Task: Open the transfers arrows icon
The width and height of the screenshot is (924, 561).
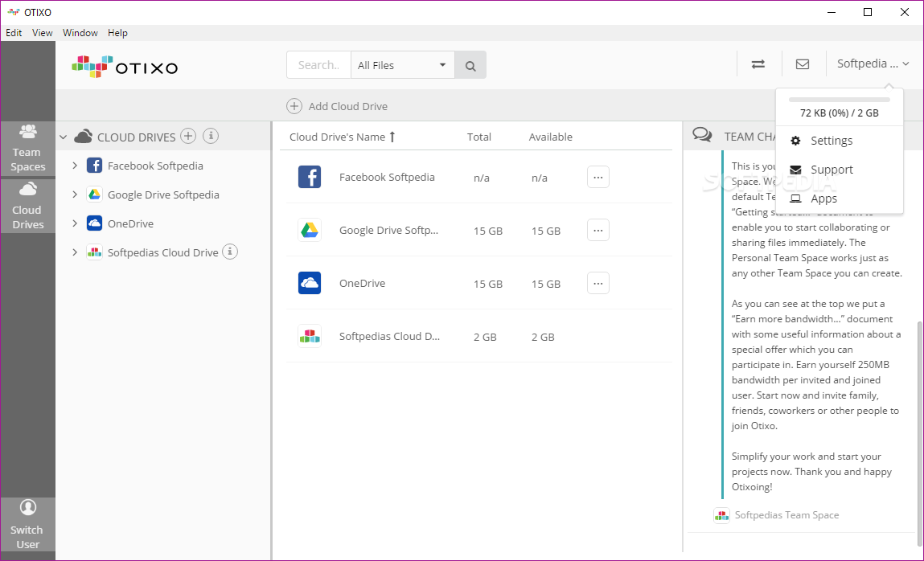Action: [758, 64]
